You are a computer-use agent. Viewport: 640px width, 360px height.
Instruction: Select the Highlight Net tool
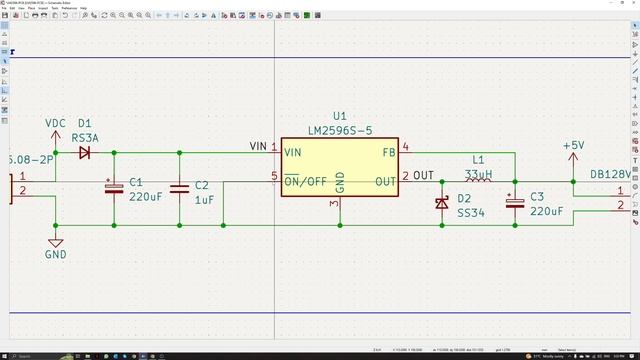[635, 34]
